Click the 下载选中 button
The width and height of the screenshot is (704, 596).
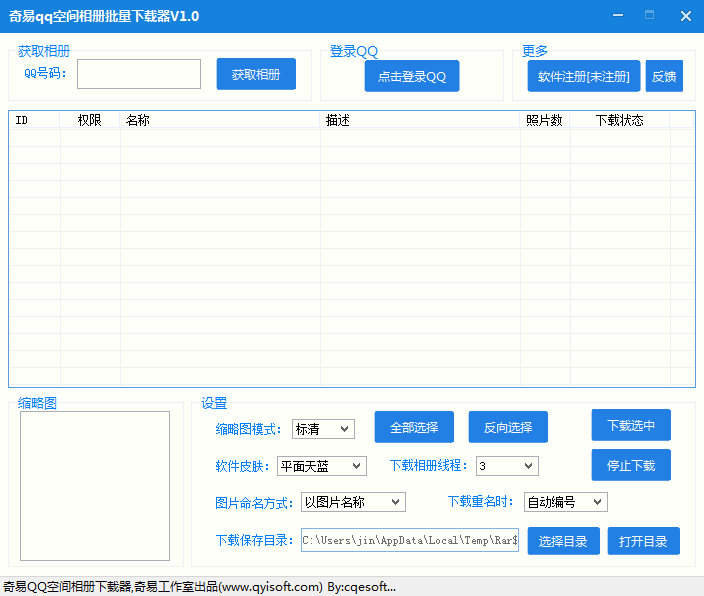pos(631,425)
